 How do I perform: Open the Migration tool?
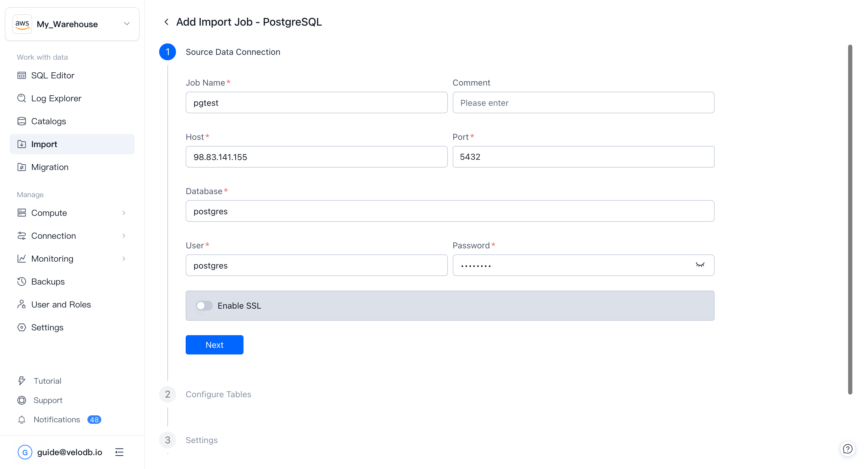(49, 167)
